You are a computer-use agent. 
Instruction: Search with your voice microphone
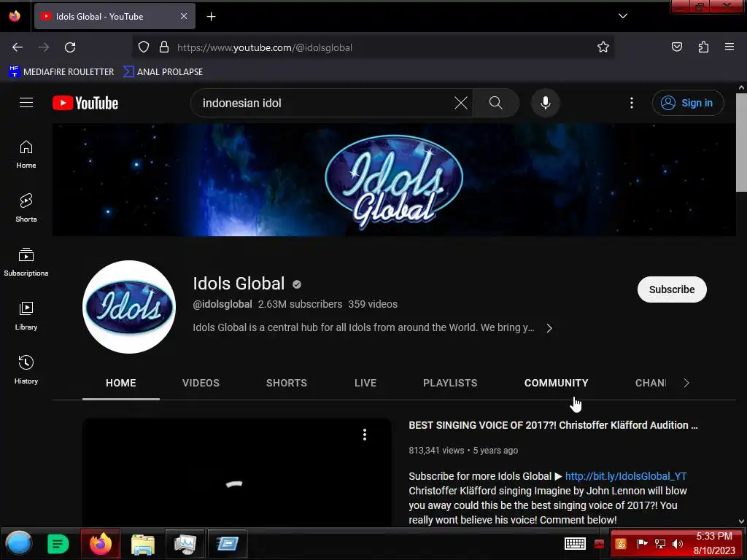pyautogui.click(x=546, y=103)
